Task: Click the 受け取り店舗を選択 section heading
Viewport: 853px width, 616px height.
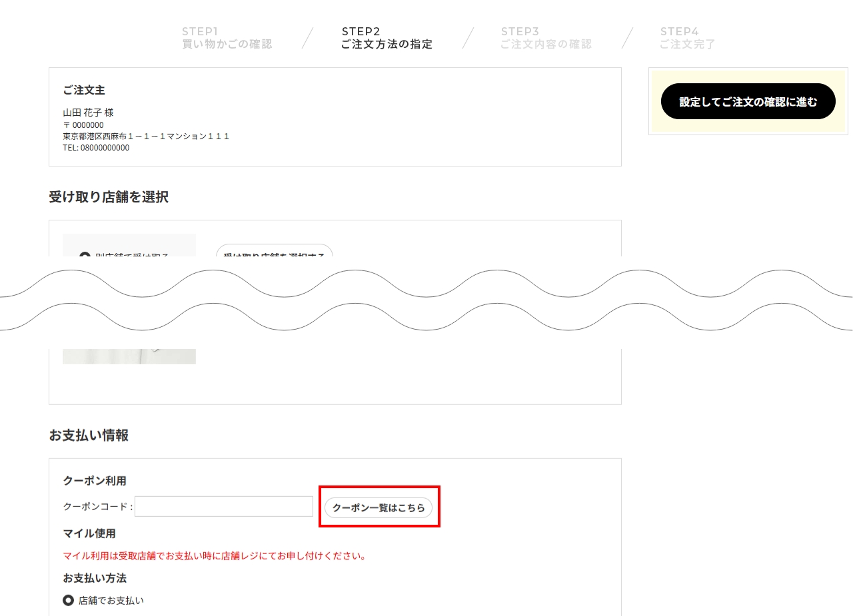Action: click(x=109, y=197)
